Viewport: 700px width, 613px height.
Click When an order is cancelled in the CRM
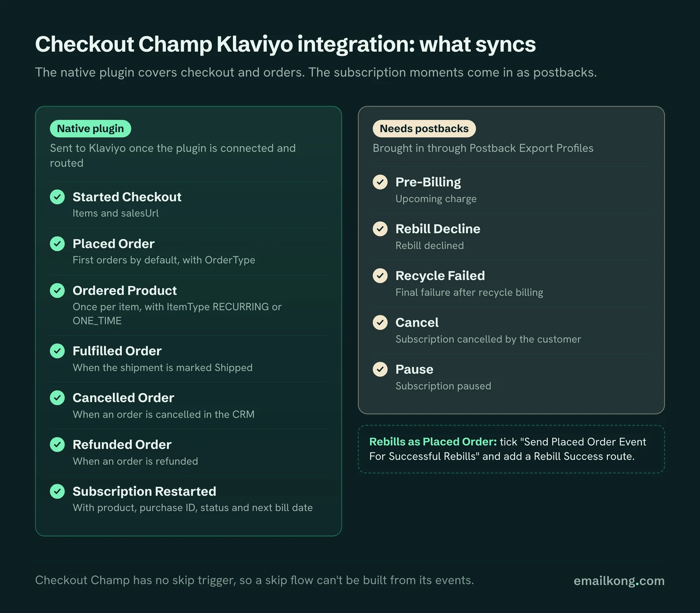tap(164, 414)
